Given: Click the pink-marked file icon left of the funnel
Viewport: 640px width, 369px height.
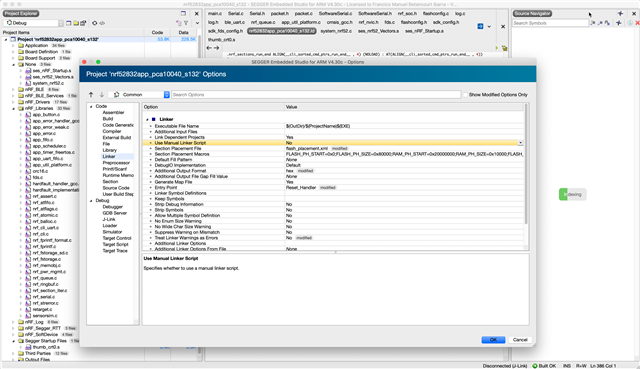Looking at the screenshot, I should (x=178, y=23).
